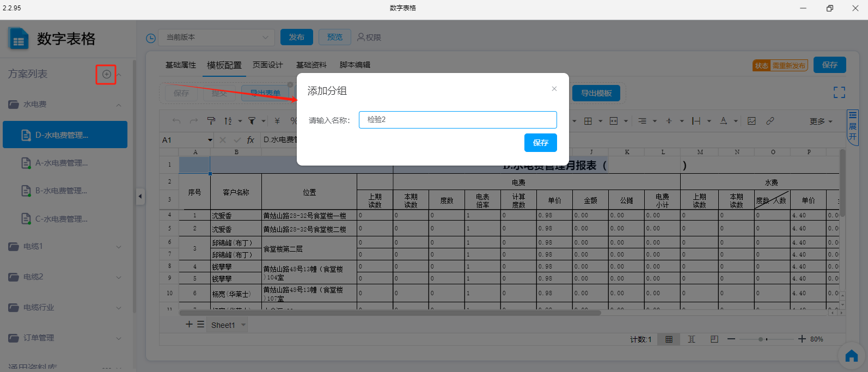This screenshot has height=372, width=868.
Task: Open the A1 name box dropdown
Action: [x=210, y=140]
